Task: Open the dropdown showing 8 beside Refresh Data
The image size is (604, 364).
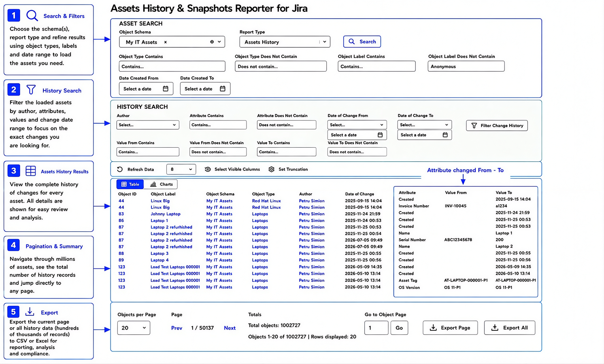Action: pos(181,169)
